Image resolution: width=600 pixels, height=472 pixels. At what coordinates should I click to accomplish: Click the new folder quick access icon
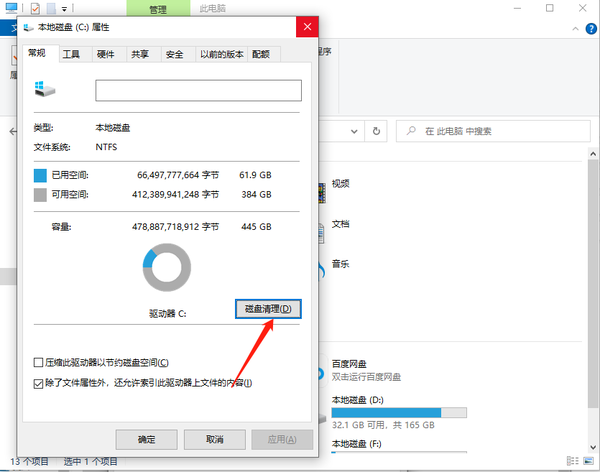51,8
